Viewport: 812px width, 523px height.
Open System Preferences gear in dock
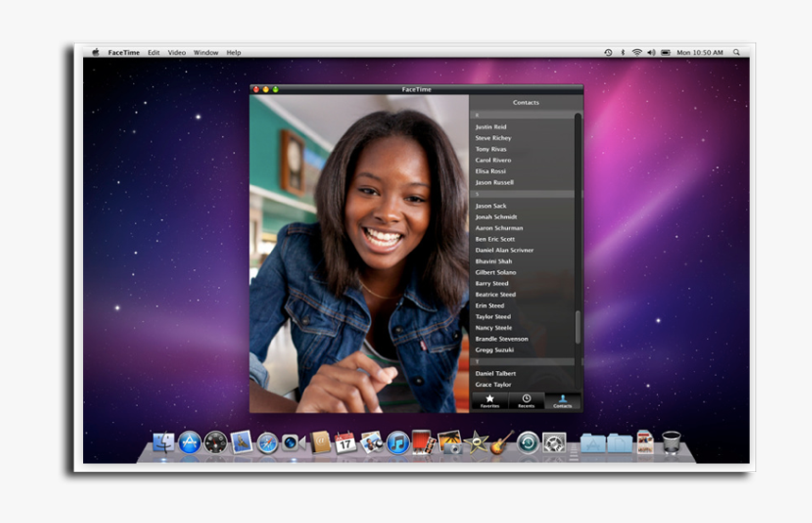point(554,442)
